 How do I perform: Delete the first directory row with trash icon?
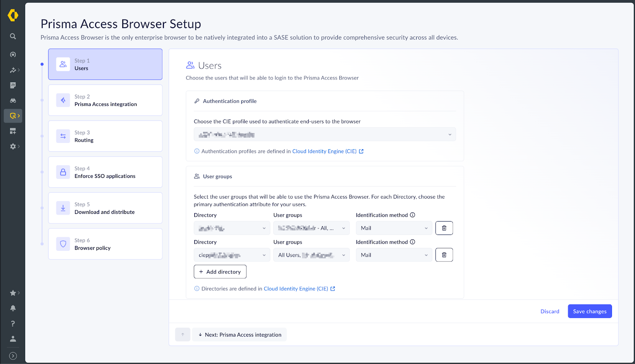tap(444, 228)
